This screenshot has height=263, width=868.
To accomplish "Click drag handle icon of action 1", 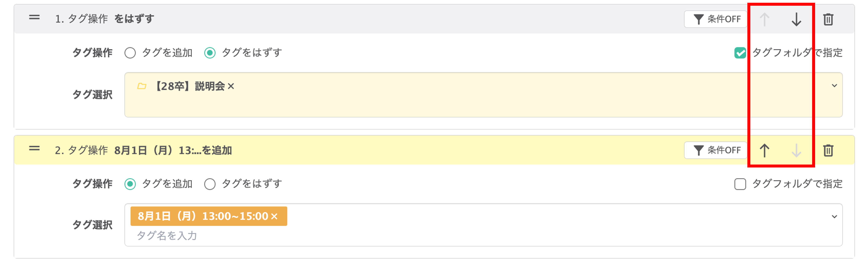I will tap(34, 18).
